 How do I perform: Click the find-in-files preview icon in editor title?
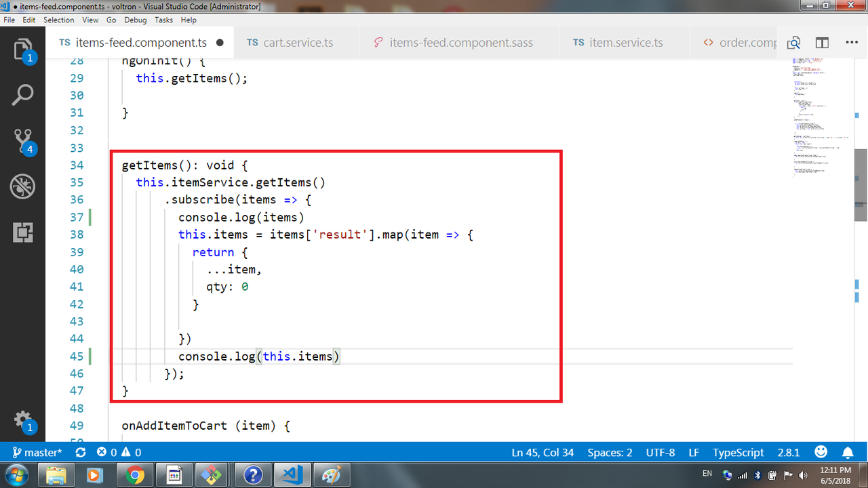point(793,43)
